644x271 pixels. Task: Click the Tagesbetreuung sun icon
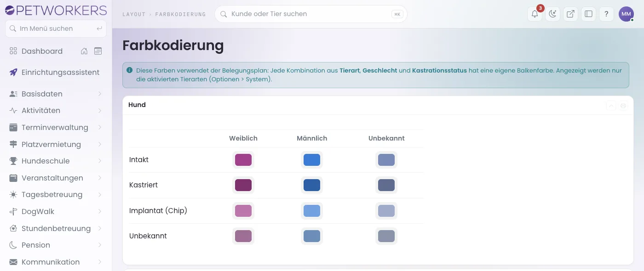(x=13, y=195)
